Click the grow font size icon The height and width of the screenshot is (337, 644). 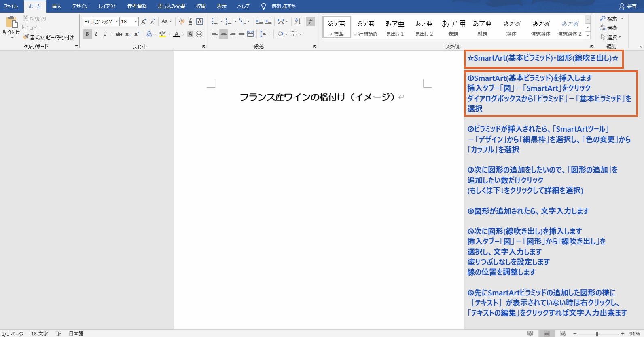pyautogui.click(x=144, y=21)
